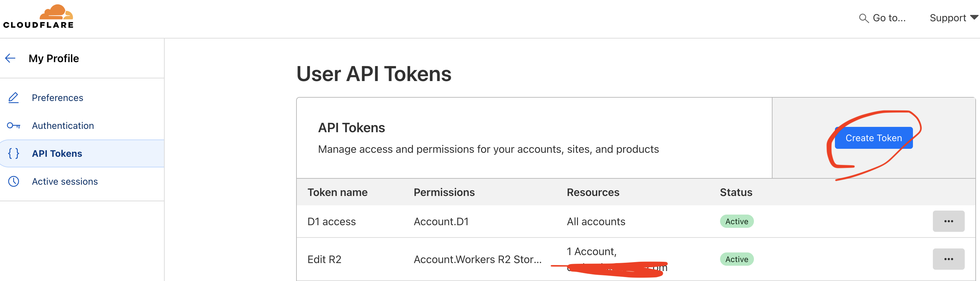Image resolution: width=980 pixels, height=281 pixels.
Task: Click the My Profile heading link
Action: coord(54,58)
